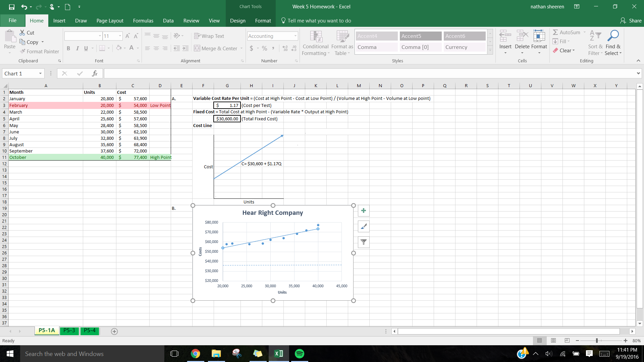Switch to the Design chart tab

[238, 20]
